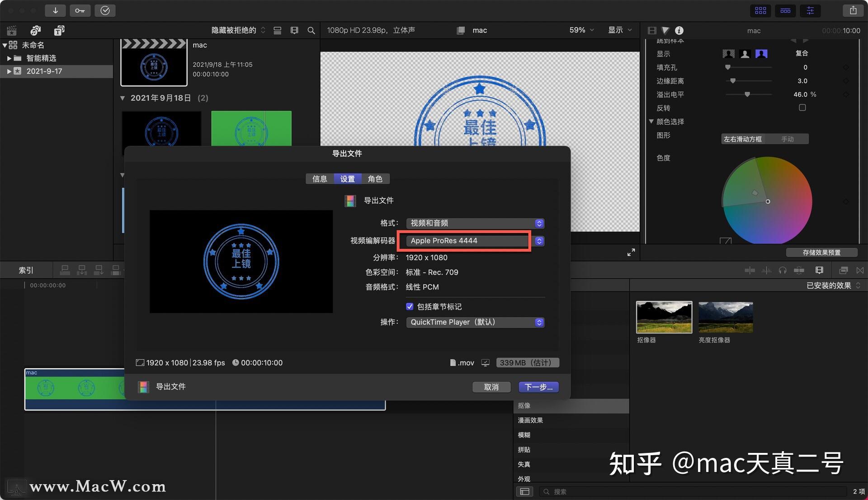Screen dimensions: 868x500
Task: Click the background tasks checkmark icon
Action: click(105, 10)
